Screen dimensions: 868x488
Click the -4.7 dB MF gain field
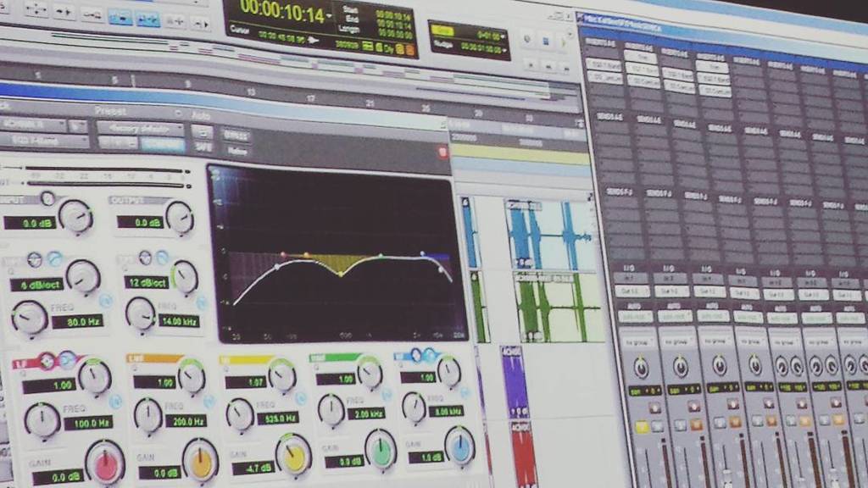point(253,468)
